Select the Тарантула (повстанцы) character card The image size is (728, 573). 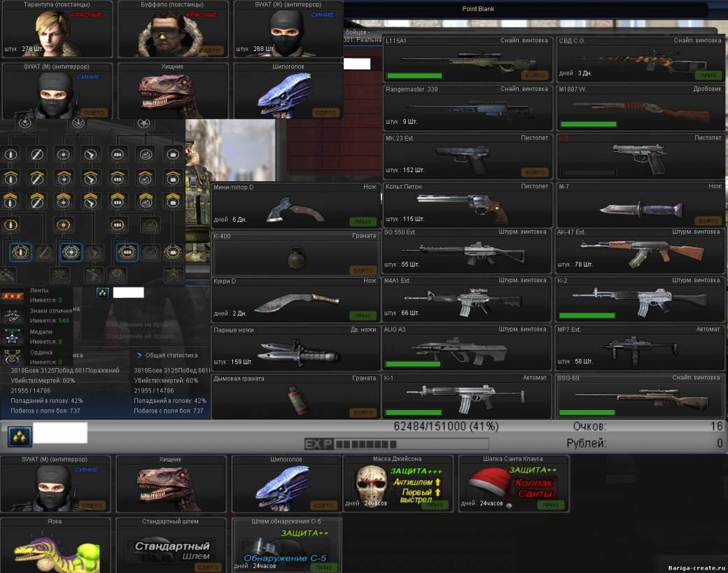point(57,29)
